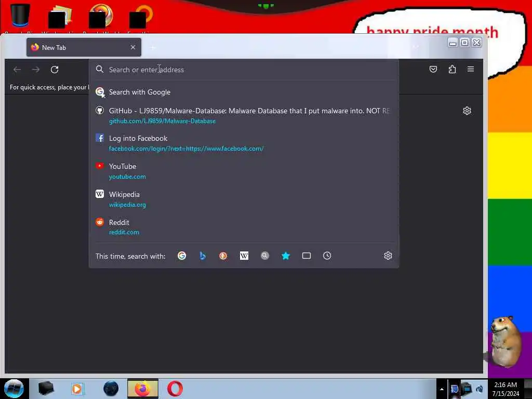532x399 pixels.
Task: Open the Reddit suggestion
Action: (x=244, y=227)
